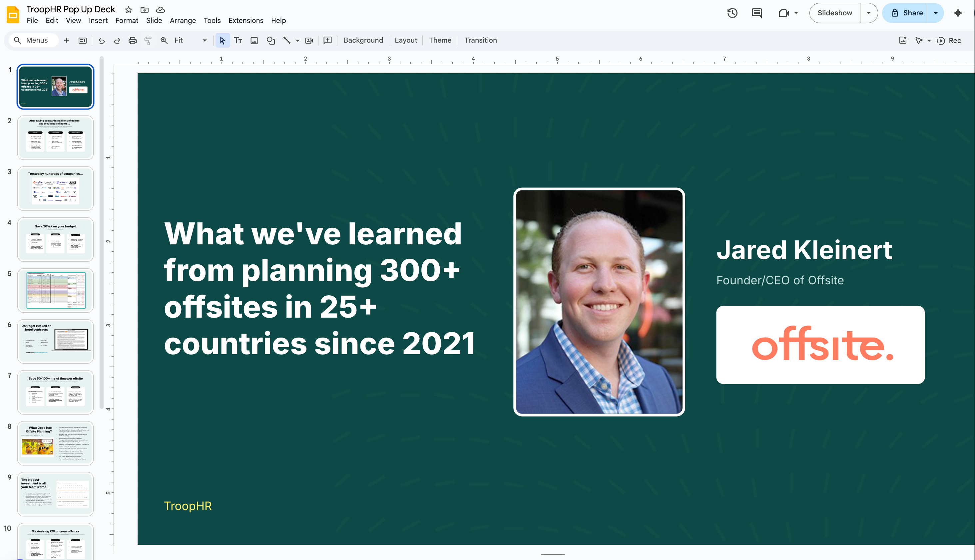Insert a shape
The image size is (975, 560).
point(271,40)
